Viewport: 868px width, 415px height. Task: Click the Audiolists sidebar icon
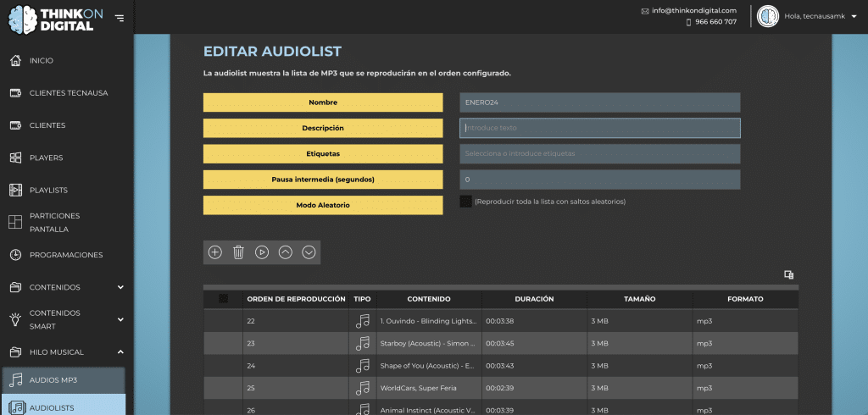17,408
